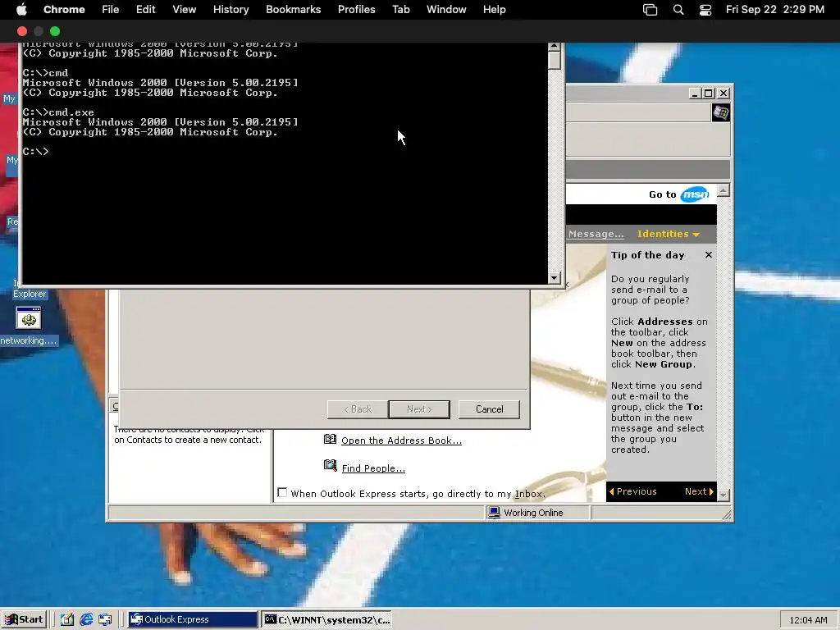Click Outlook Express page scroll down arrow
Image resolution: width=840 pixels, height=630 pixels.
[x=724, y=495]
